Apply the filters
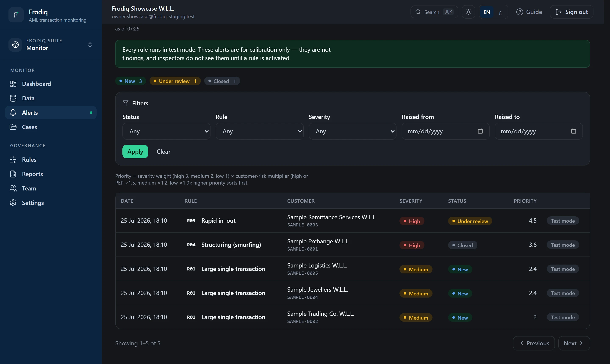This screenshot has height=364, width=610. pyautogui.click(x=135, y=152)
